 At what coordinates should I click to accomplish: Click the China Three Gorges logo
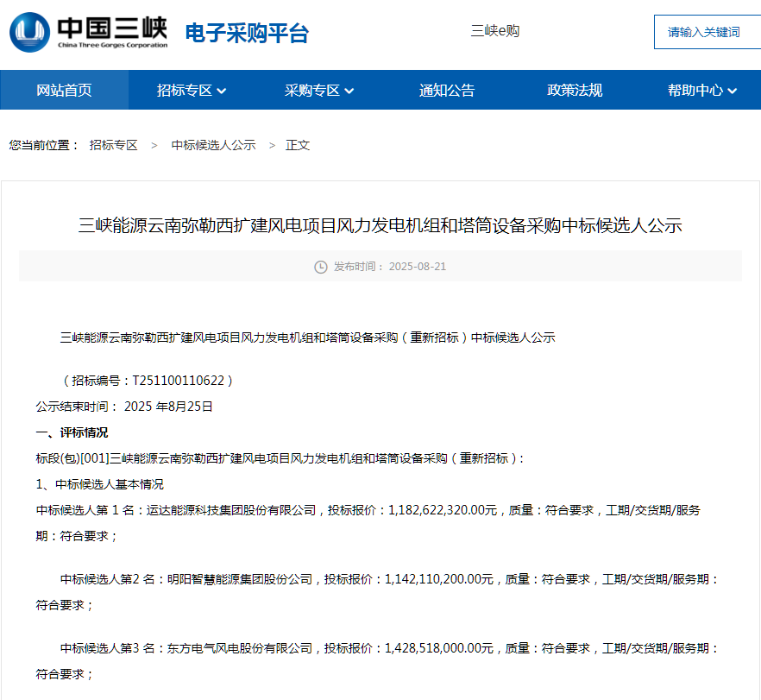(x=88, y=33)
